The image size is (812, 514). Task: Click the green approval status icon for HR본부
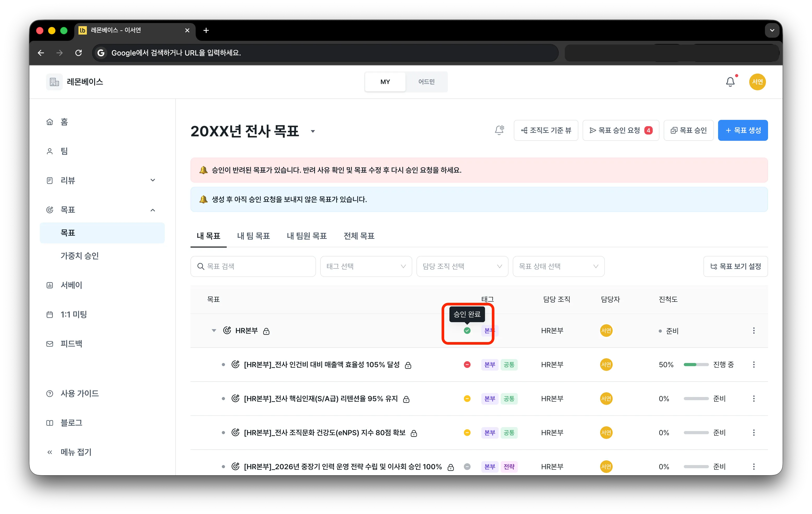(x=467, y=331)
